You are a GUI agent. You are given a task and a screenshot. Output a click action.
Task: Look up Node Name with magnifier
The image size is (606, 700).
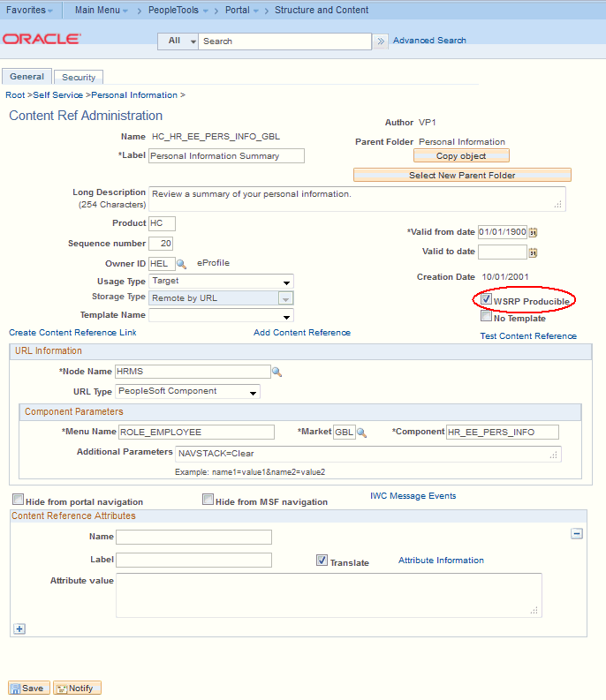tap(277, 372)
